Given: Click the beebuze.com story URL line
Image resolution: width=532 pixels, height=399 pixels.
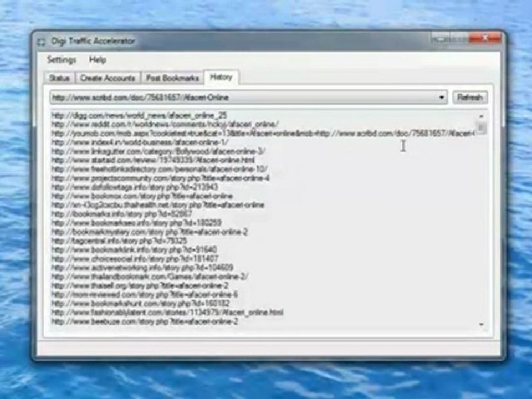Looking at the screenshot, I should coord(145,321).
